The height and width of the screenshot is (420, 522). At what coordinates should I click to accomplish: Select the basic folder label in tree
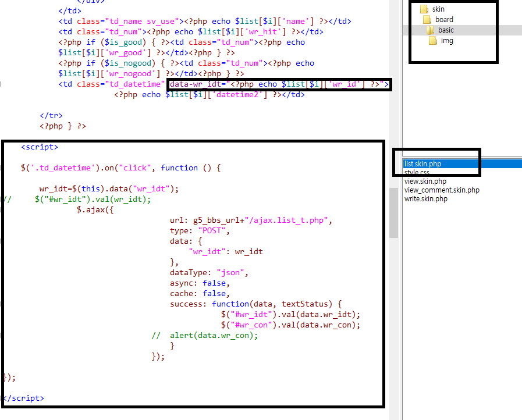446,30
